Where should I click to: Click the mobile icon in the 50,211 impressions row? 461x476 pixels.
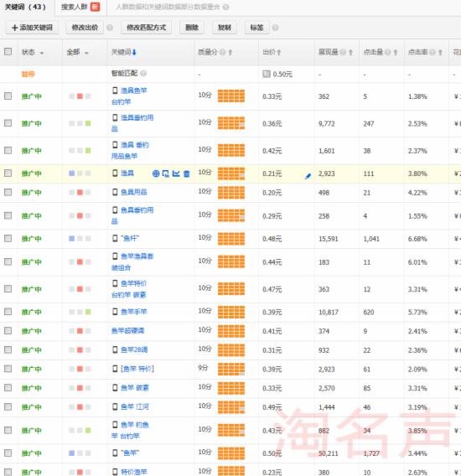click(115, 453)
